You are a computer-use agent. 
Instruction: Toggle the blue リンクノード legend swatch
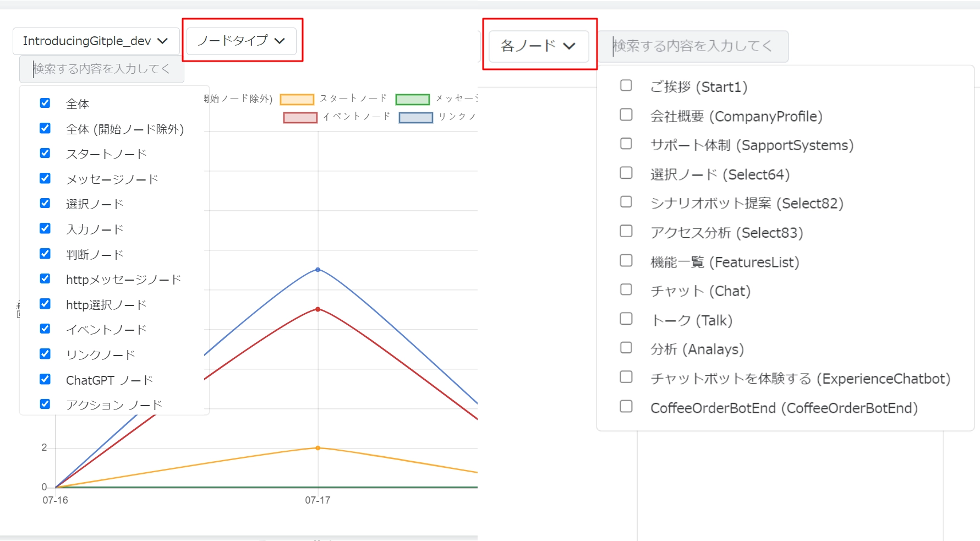416,117
